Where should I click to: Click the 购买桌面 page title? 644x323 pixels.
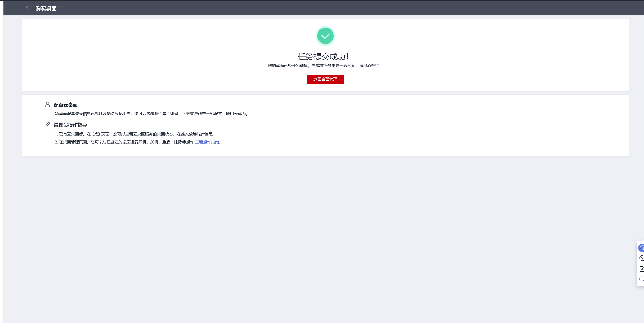(x=46, y=8)
